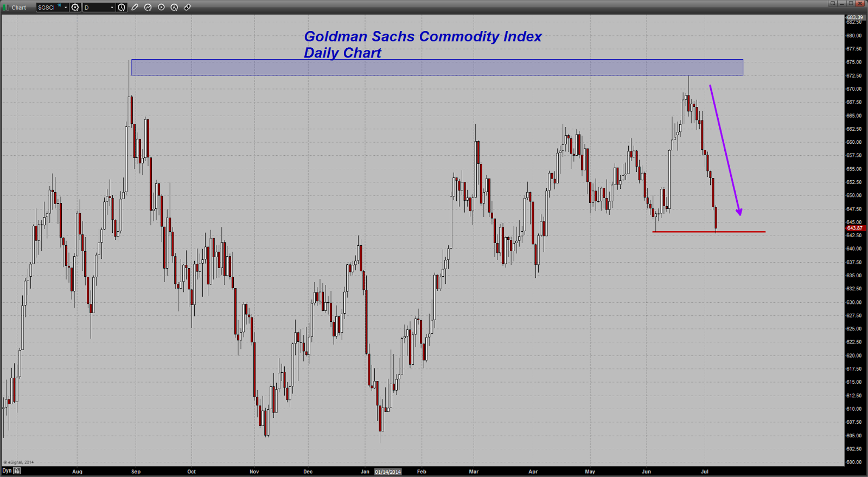Screen dimensions: 868x477
Task: Click the red 643.87 current price label
Action: 855,228
